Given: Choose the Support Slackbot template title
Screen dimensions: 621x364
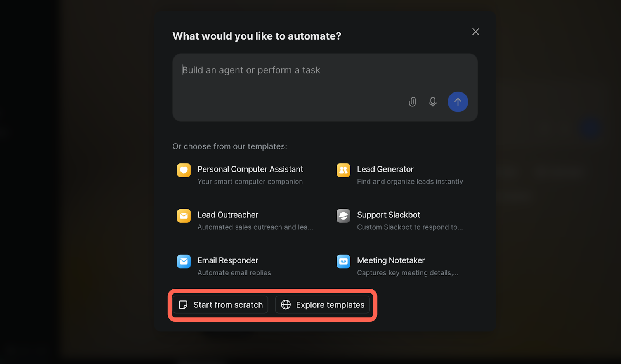Looking at the screenshot, I should (389, 215).
